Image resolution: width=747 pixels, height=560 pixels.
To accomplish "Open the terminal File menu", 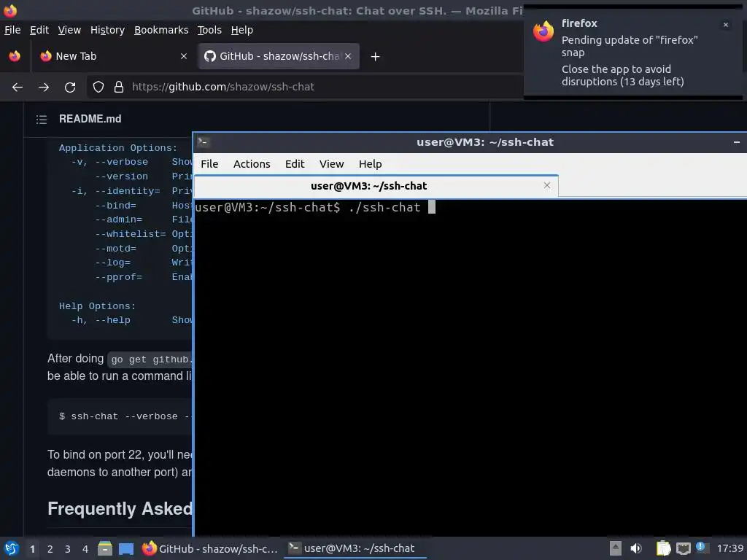I will click(209, 164).
